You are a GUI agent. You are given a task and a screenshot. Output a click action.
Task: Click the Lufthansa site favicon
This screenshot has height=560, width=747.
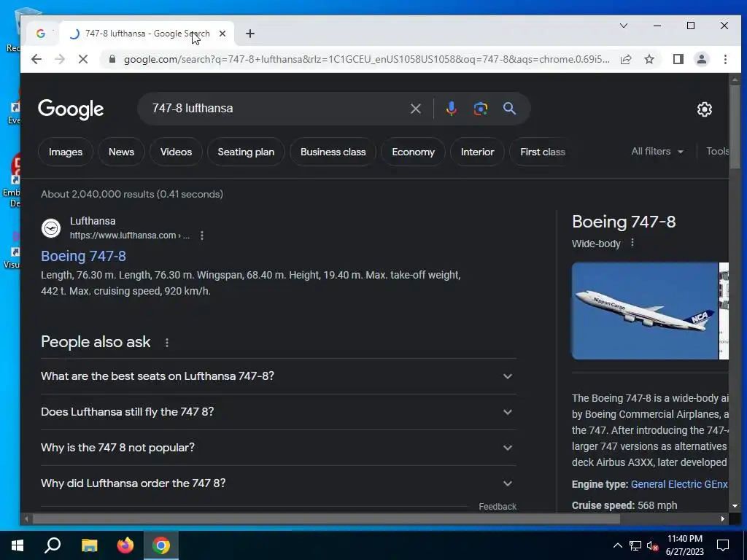51,228
